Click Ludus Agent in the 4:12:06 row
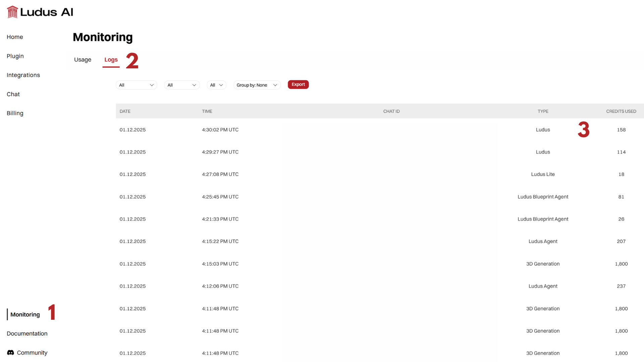The width and height of the screenshot is (644, 362). [543, 286]
